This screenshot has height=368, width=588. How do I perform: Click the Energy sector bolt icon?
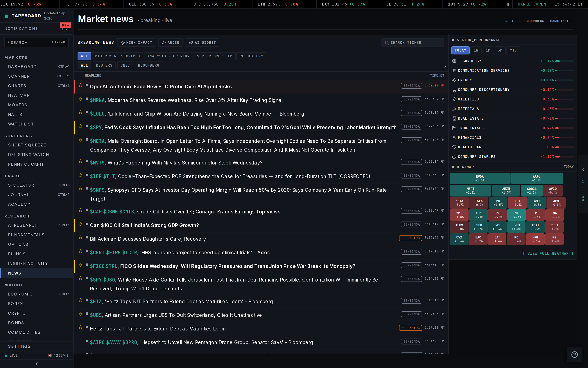454,80
